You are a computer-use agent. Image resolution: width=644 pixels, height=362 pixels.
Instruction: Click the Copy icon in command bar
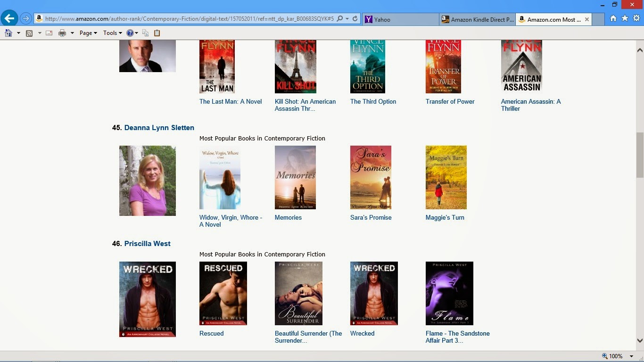(x=145, y=33)
